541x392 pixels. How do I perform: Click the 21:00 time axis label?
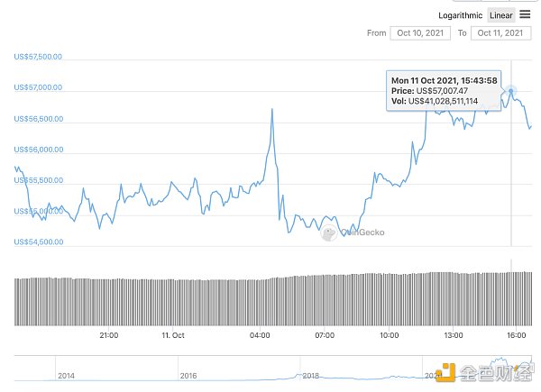coord(108,335)
